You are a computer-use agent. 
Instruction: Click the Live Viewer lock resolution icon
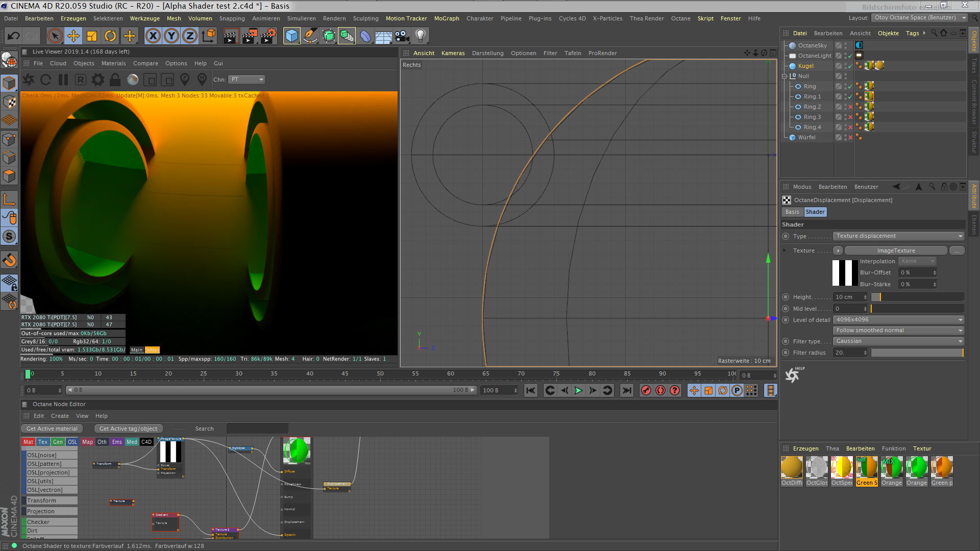coord(115,80)
